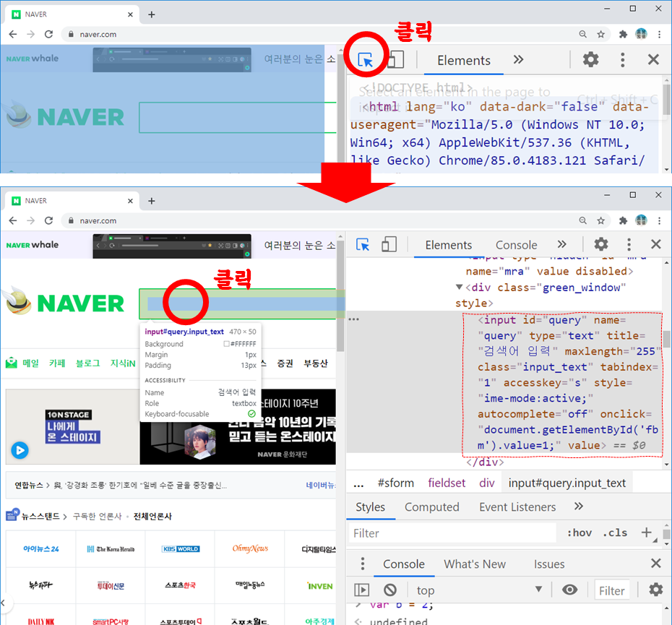Click back arrow in the lower browser window
Viewport: 672px width, 625px height.
pyautogui.click(x=13, y=221)
